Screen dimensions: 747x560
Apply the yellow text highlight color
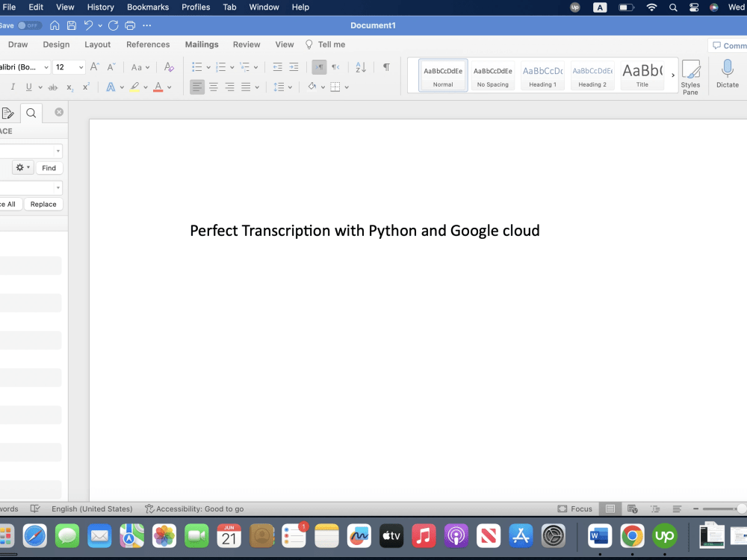tap(134, 87)
